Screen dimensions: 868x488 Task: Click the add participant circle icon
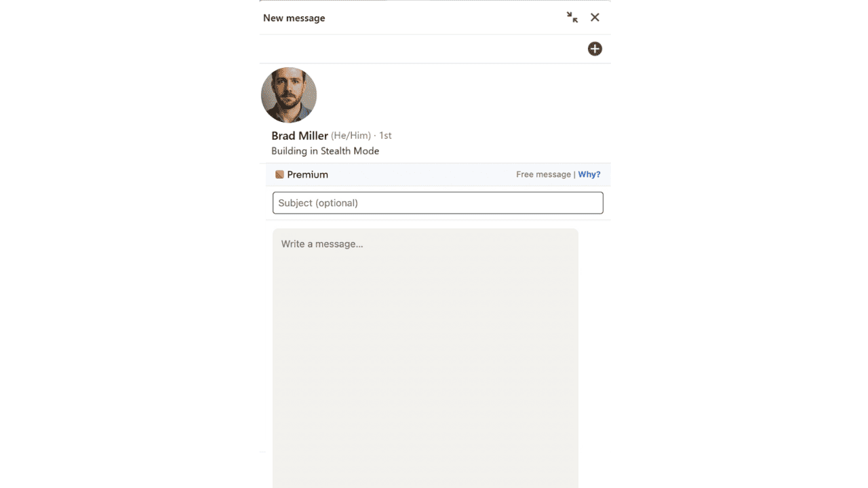pyautogui.click(x=595, y=48)
